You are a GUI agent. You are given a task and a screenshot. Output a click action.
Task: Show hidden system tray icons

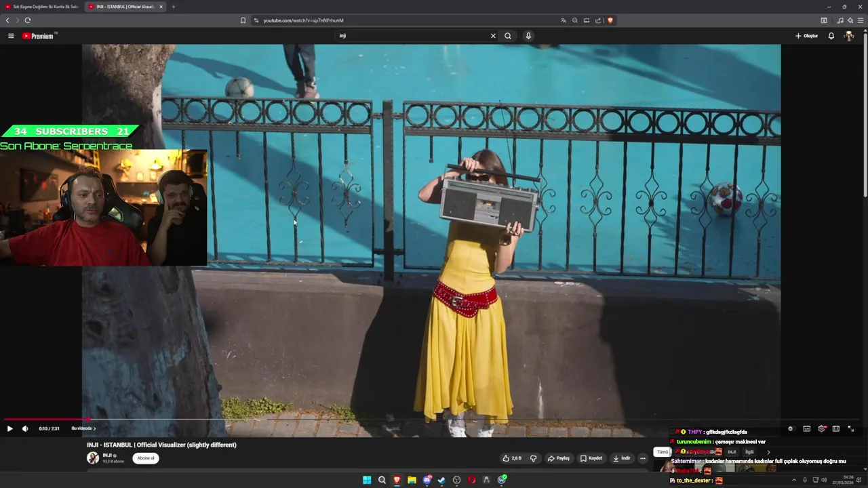794,480
